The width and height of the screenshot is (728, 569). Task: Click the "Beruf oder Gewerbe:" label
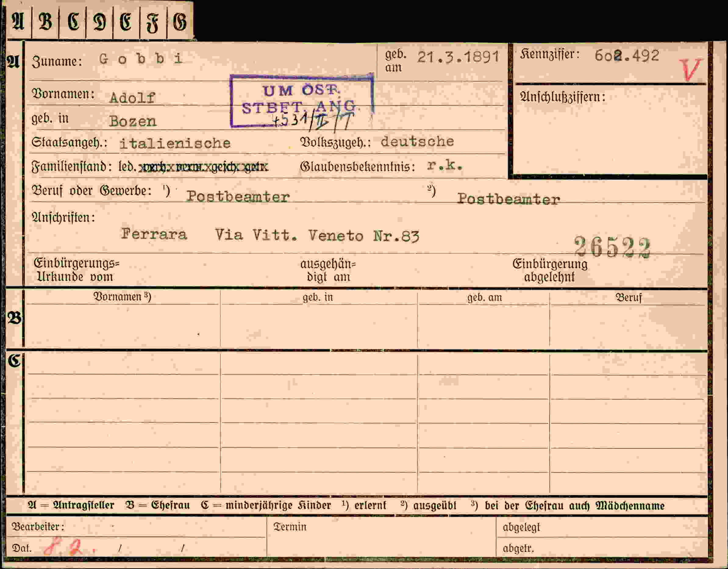click(x=92, y=191)
